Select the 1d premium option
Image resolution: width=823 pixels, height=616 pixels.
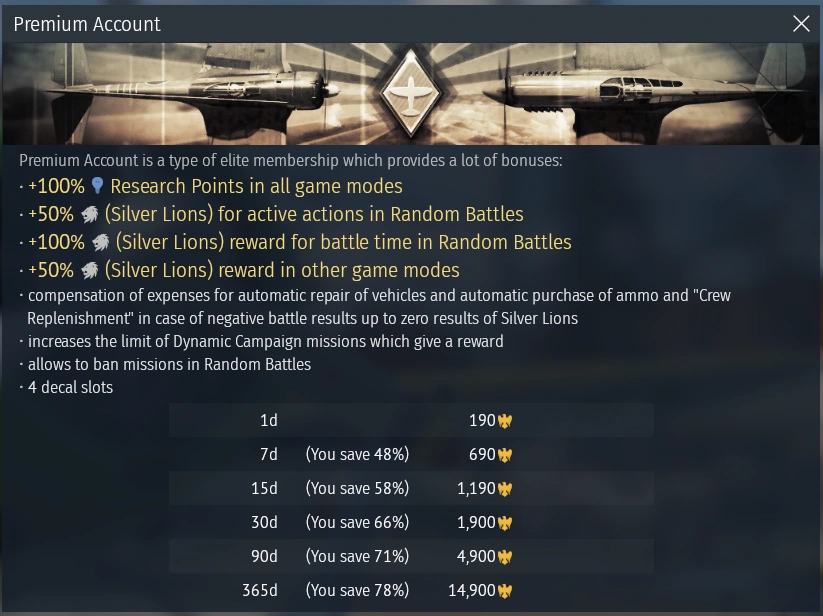(x=411, y=421)
